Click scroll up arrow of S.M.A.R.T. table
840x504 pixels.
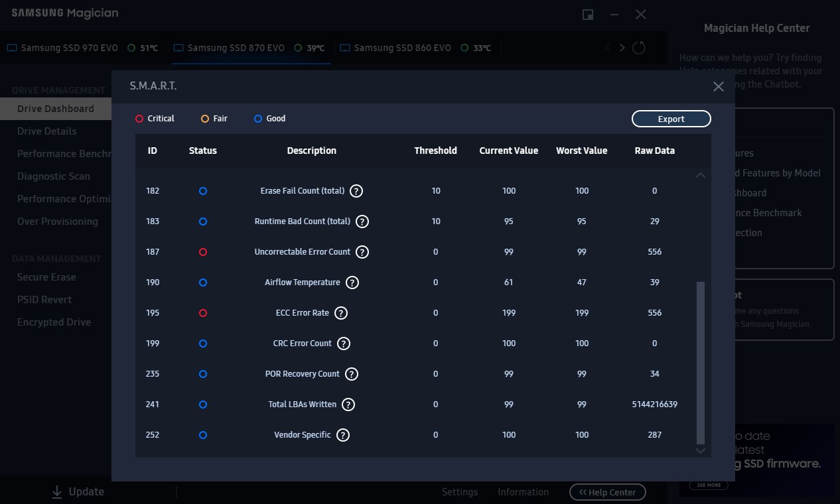tap(700, 175)
